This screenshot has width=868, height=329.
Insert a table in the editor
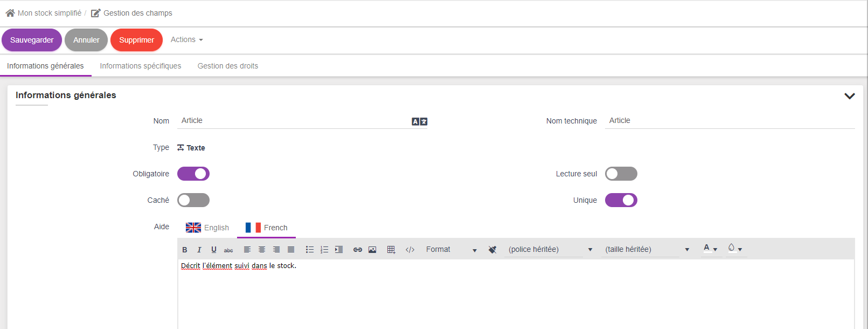coord(391,250)
